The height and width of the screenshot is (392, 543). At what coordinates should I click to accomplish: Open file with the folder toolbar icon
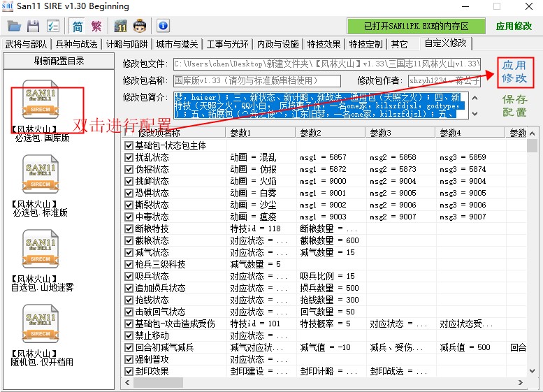(14, 26)
